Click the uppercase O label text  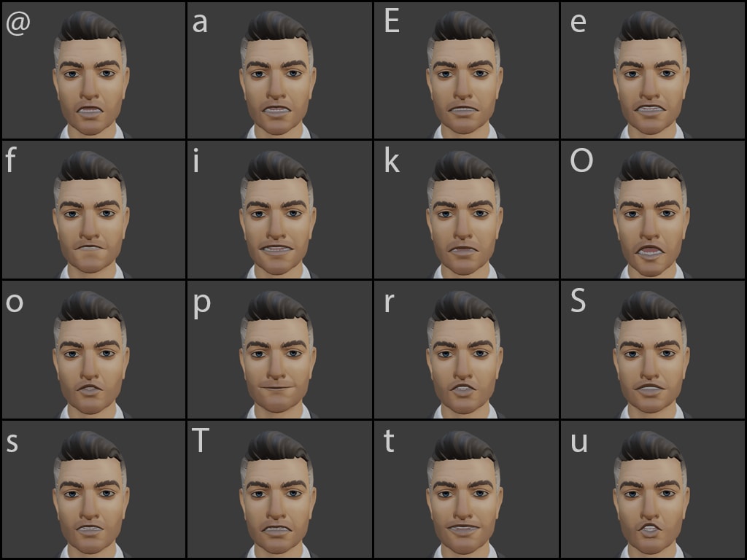[x=581, y=160]
